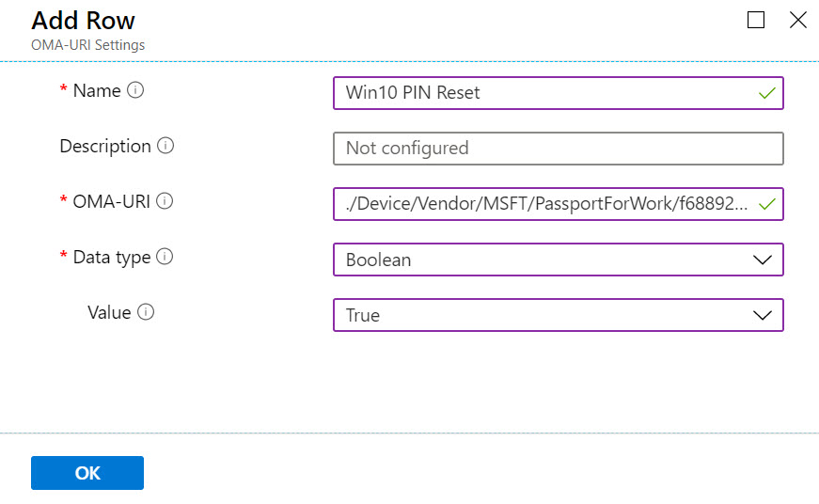Click the Description field showing Not configured
Viewport: 819px width, 504px height.
(x=559, y=149)
